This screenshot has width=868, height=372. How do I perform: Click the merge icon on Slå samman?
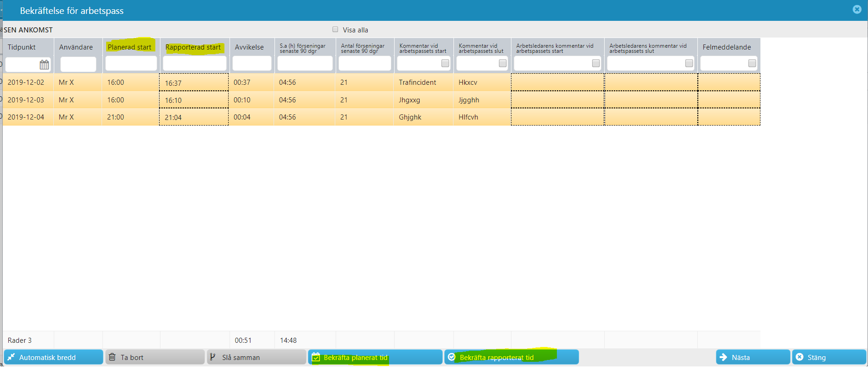click(x=213, y=357)
